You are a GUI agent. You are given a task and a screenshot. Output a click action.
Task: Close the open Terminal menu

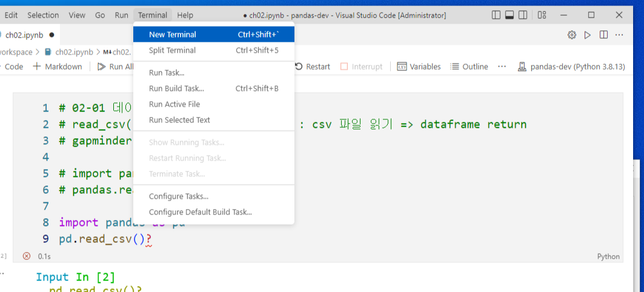(x=153, y=15)
